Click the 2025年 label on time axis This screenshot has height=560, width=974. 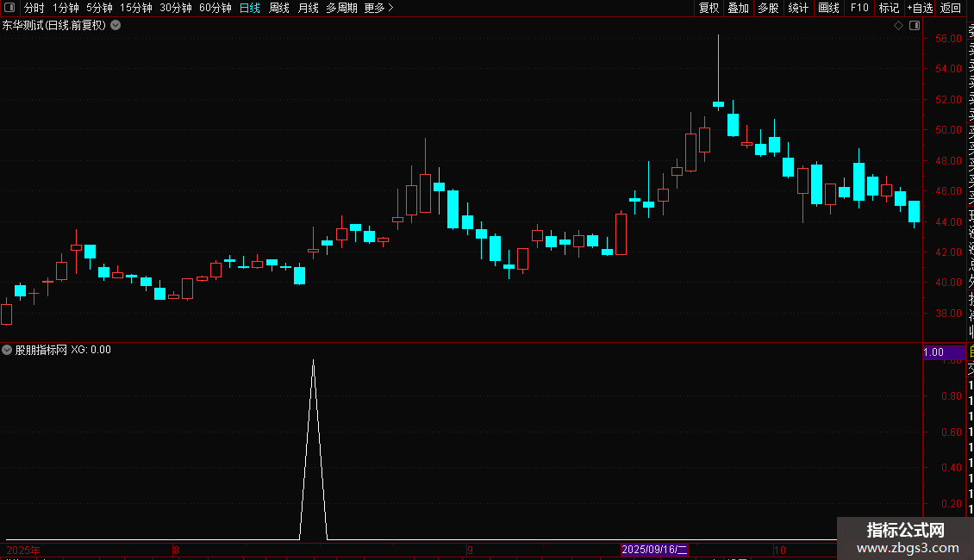[23, 550]
